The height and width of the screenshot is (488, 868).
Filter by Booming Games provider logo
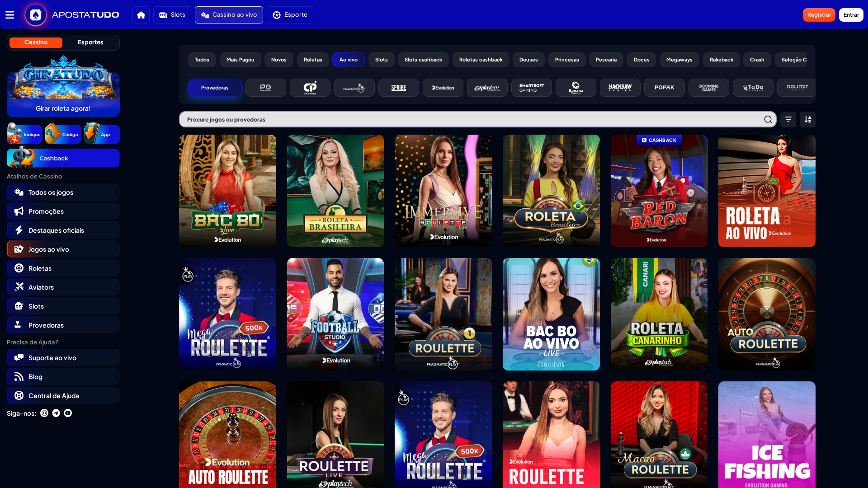[709, 88]
